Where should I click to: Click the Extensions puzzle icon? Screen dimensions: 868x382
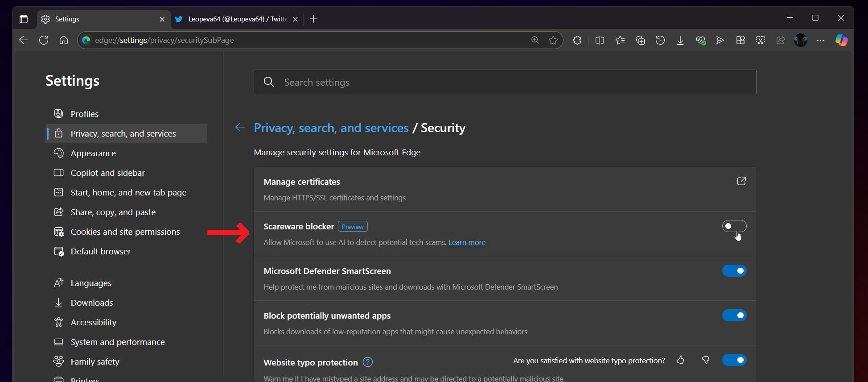577,40
